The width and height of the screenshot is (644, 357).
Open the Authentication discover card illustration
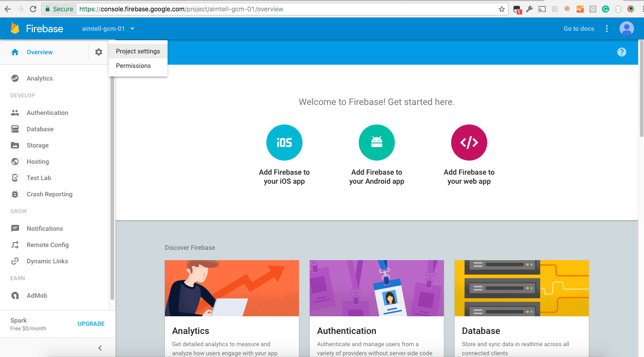pyautogui.click(x=377, y=288)
